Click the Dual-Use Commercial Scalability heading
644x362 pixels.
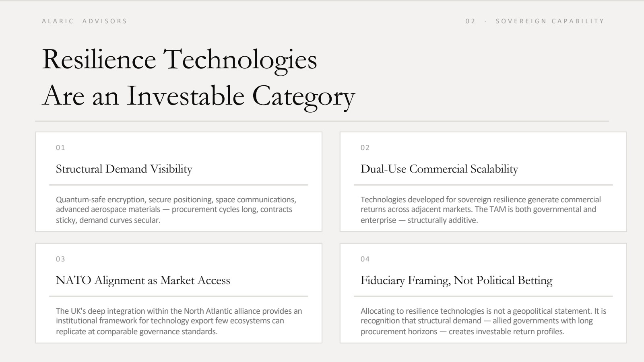point(439,169)
